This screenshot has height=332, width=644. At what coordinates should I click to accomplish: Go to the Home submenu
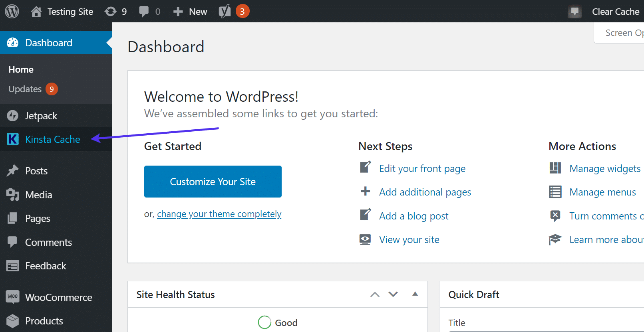click(x=21, y=69)
